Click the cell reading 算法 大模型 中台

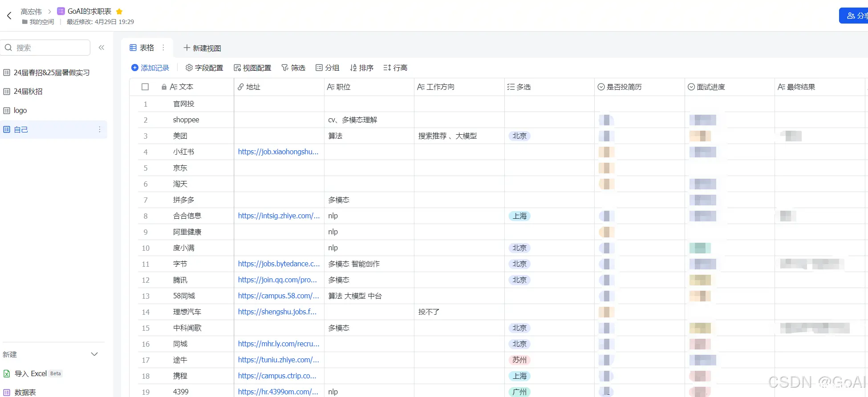[x=369, y=296]
